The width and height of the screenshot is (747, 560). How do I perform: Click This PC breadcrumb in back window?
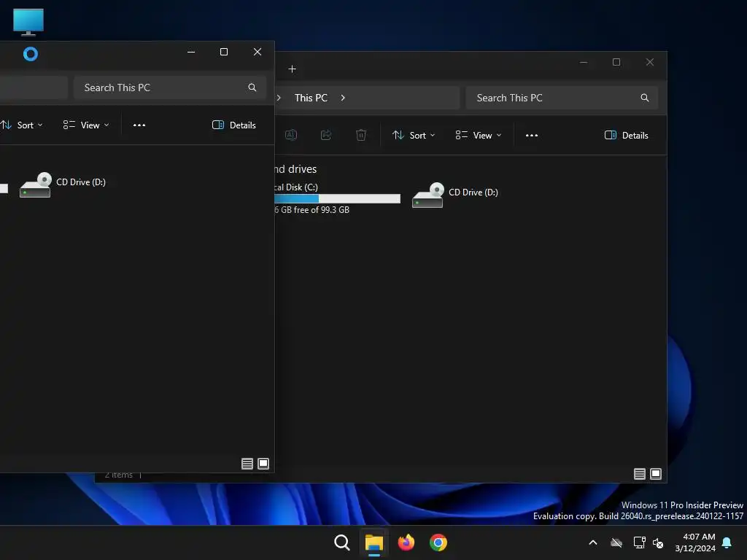pyautogui.click(x=311, y=98)
